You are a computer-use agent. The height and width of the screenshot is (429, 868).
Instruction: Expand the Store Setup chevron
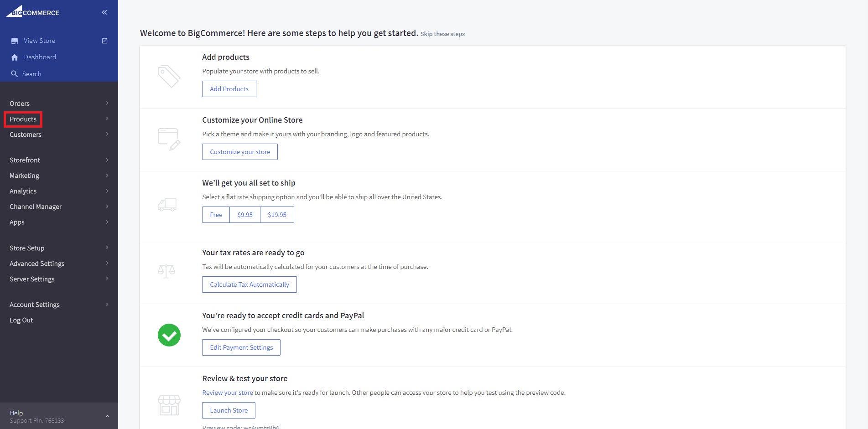(107, 248)
